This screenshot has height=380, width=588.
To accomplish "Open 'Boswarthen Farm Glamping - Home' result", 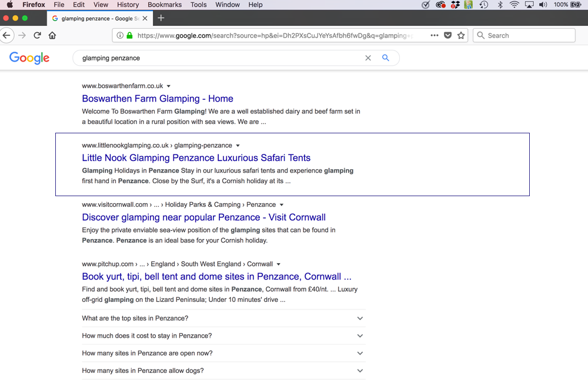I will click(158, 99).
